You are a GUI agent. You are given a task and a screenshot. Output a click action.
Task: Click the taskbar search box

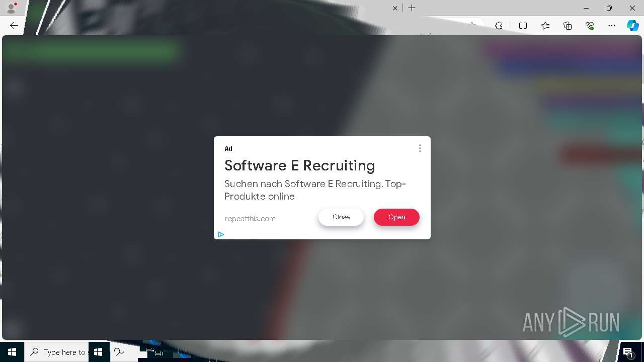click(57, 352)
